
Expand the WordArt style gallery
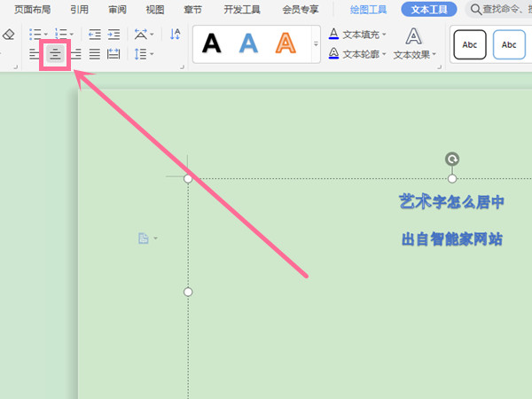point(316,43)
